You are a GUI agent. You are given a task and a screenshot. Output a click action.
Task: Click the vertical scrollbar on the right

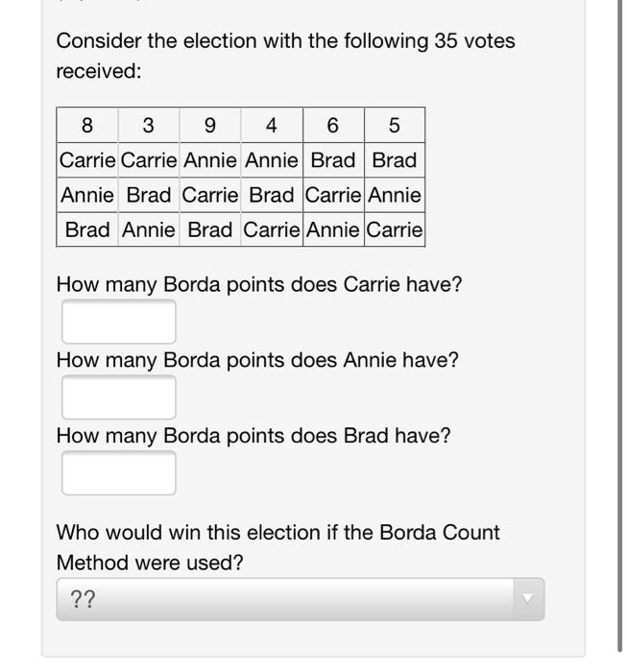click(x=619, y=325)
